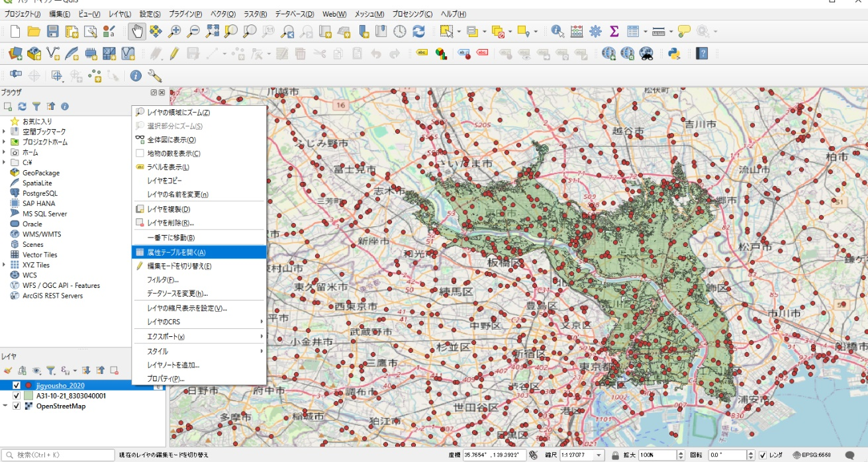Screen dimensions: 868x462
Task: Refresh the Browser panel
Action: (x=22, y=106)
